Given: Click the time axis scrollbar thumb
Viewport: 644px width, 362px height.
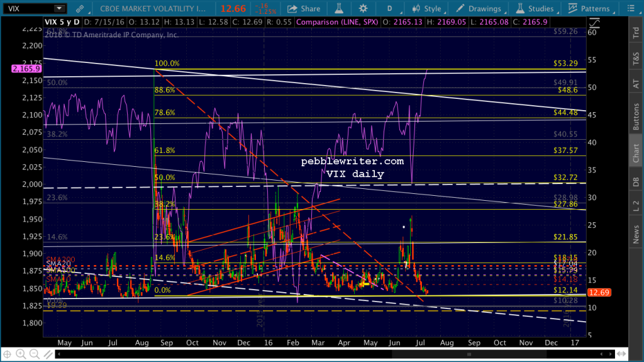Looking at the screenshot, I should pos(469,354).
